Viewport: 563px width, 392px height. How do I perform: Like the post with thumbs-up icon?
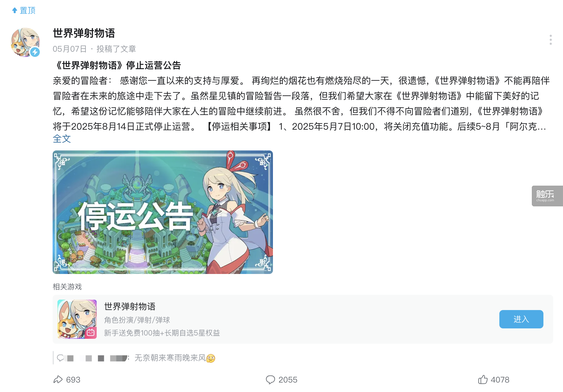[x=483, y=379]
